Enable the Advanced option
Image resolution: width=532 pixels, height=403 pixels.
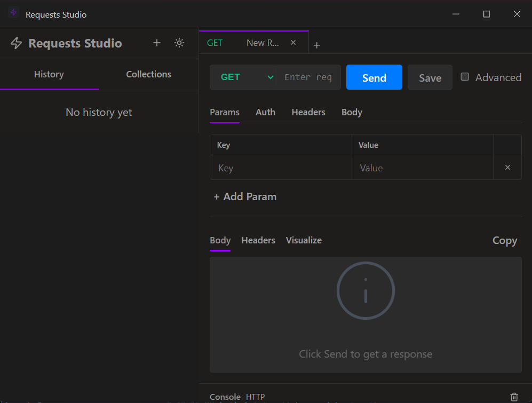(465, 76)
